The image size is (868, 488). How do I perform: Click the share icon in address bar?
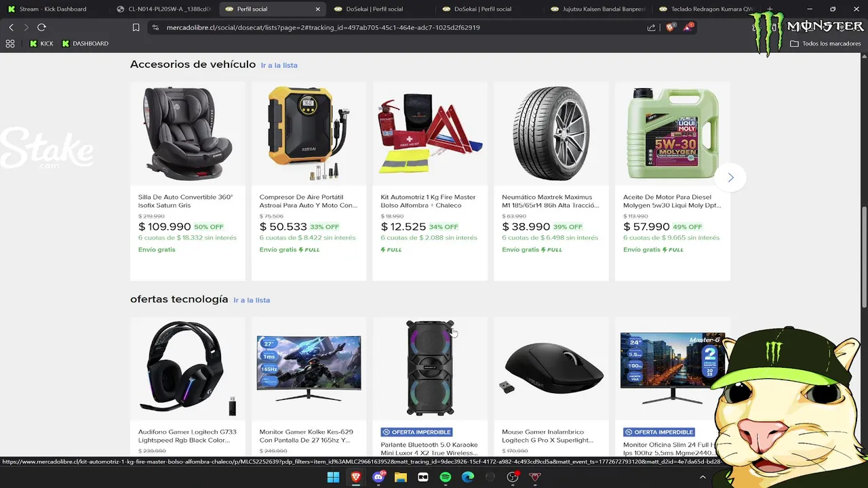click(651, 27)
